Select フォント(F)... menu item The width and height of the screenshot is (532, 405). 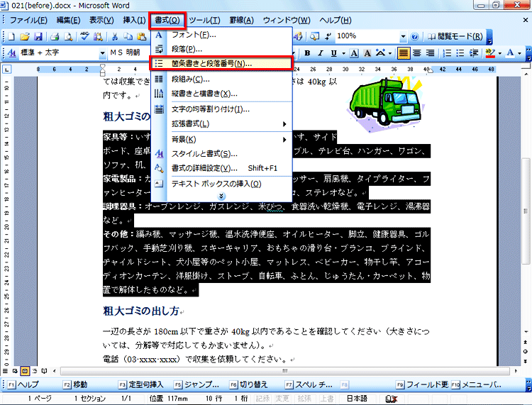tap(221, 35)
